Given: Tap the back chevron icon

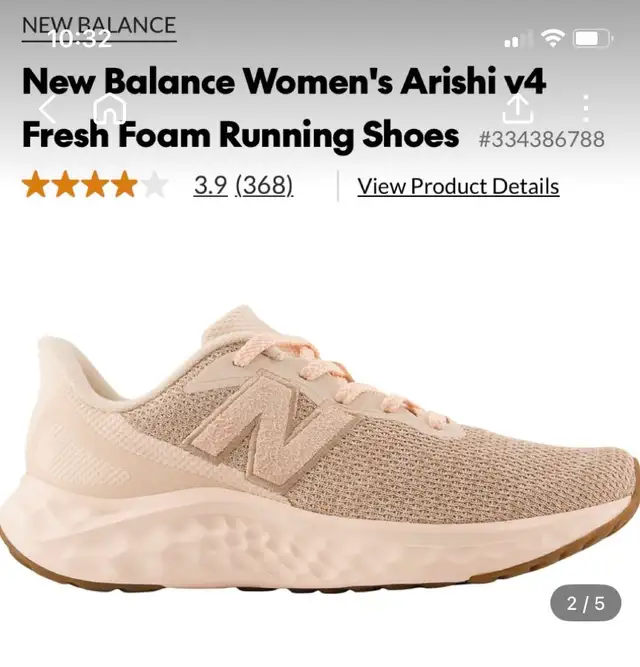Looking at the screenshot, I should coord(48,109).
